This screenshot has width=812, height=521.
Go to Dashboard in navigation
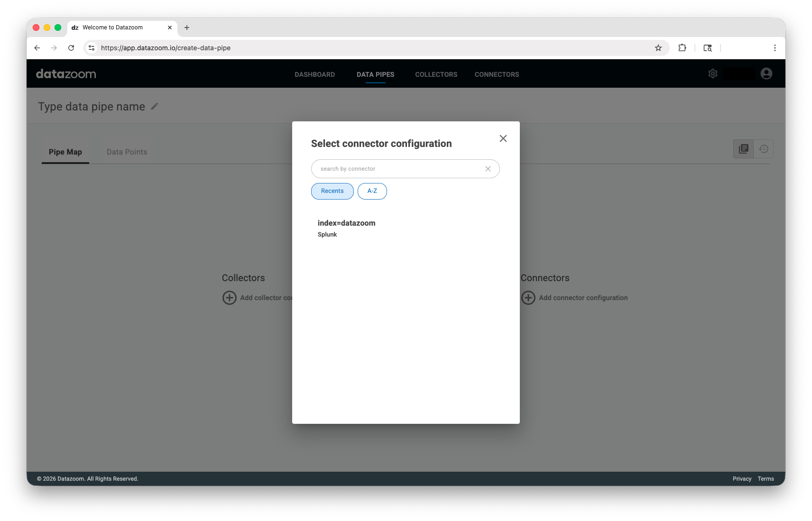pos(314,74)
